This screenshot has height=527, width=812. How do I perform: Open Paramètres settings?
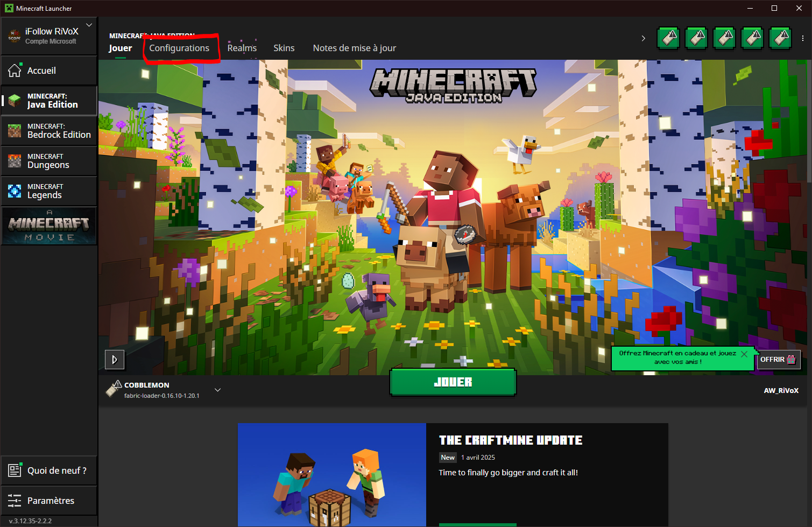point(49,501)
